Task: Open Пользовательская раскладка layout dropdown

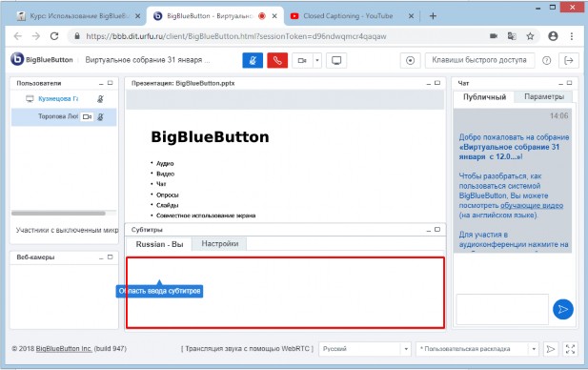Action: (x=477, y=349)
